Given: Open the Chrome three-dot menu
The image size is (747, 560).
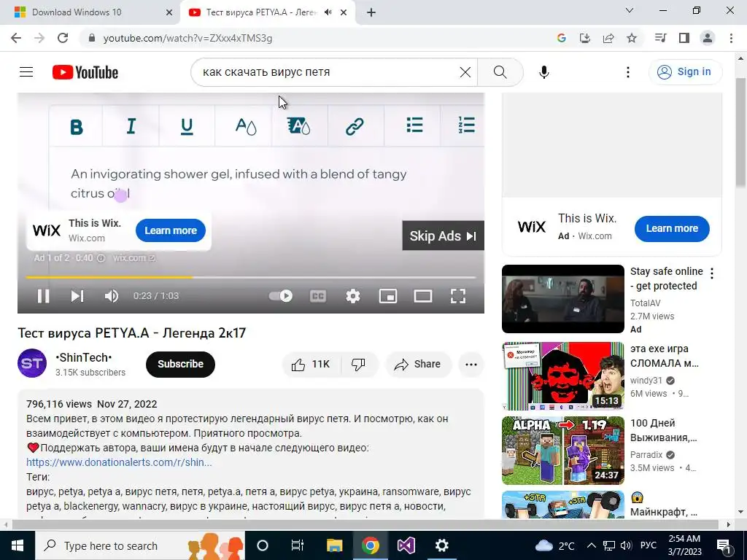Looking at the screenshot, I should point(731,38).
